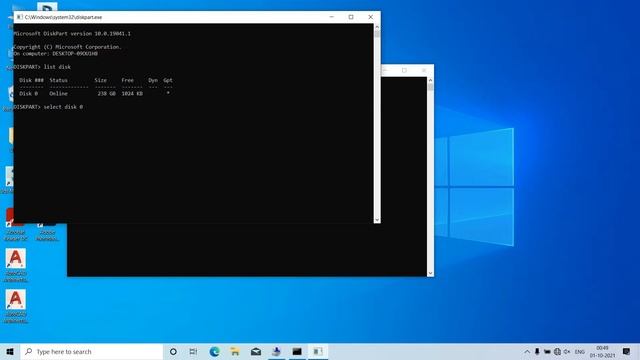640x360 pixels.
Task: Select the Acrobat Reader DC desktop label
Action: [x=16, y=236]
